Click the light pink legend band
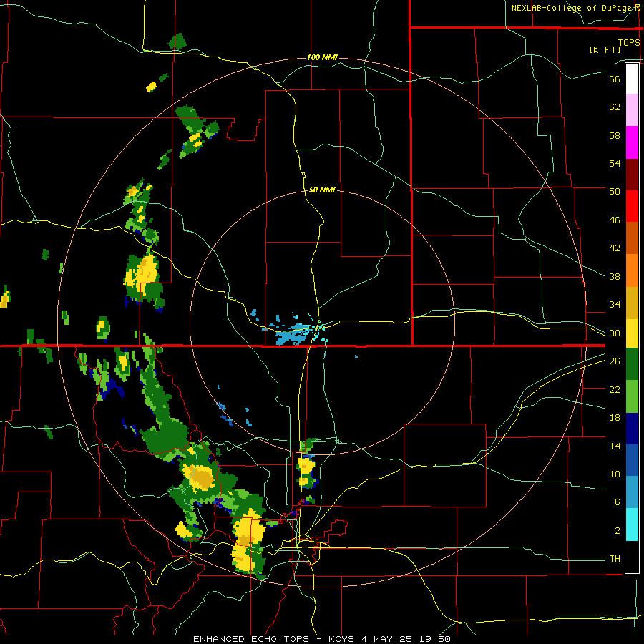The height and width of the screenshot is (644, 644). point(632,110)
